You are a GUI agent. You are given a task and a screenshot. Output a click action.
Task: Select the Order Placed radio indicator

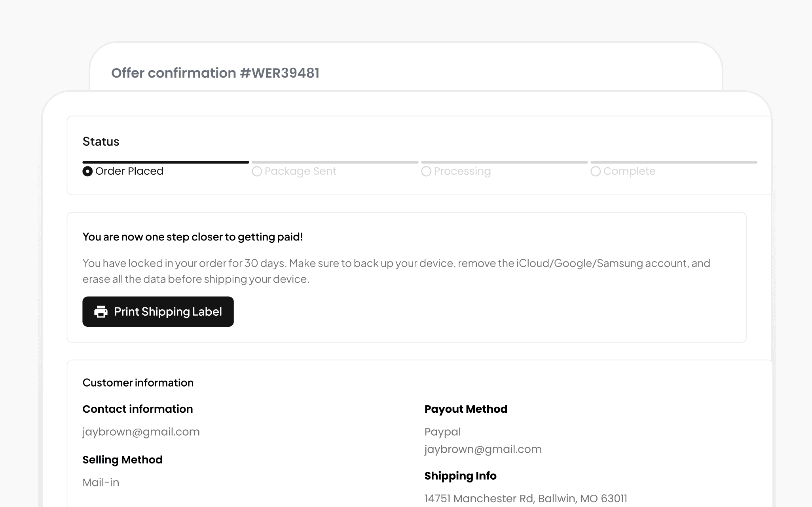click(87, 172)
